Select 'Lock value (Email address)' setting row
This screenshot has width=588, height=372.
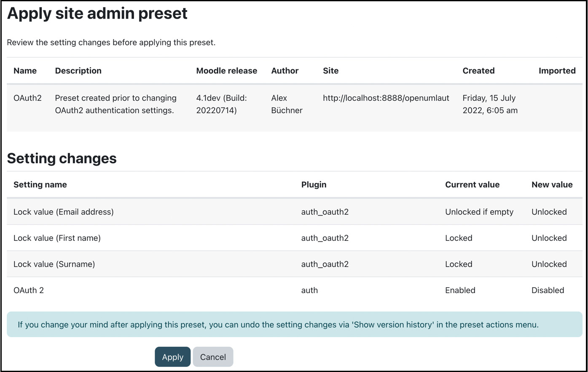pos(294,212)
